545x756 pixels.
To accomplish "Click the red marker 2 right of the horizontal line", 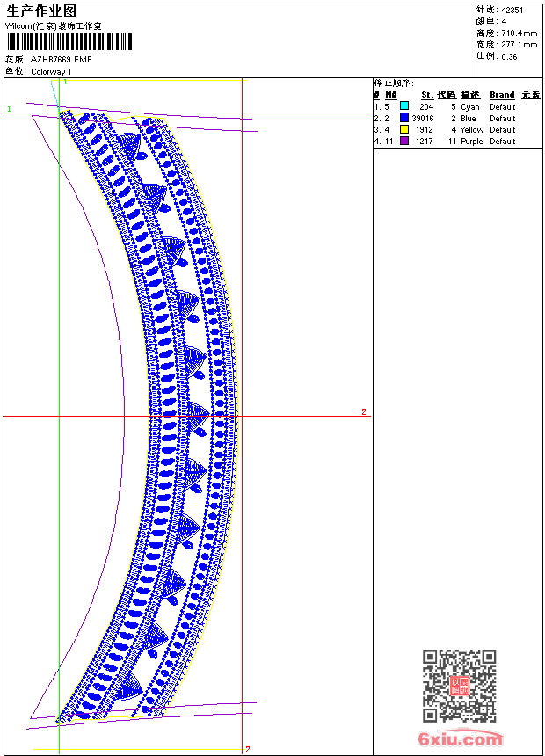I will coord(364,411).
